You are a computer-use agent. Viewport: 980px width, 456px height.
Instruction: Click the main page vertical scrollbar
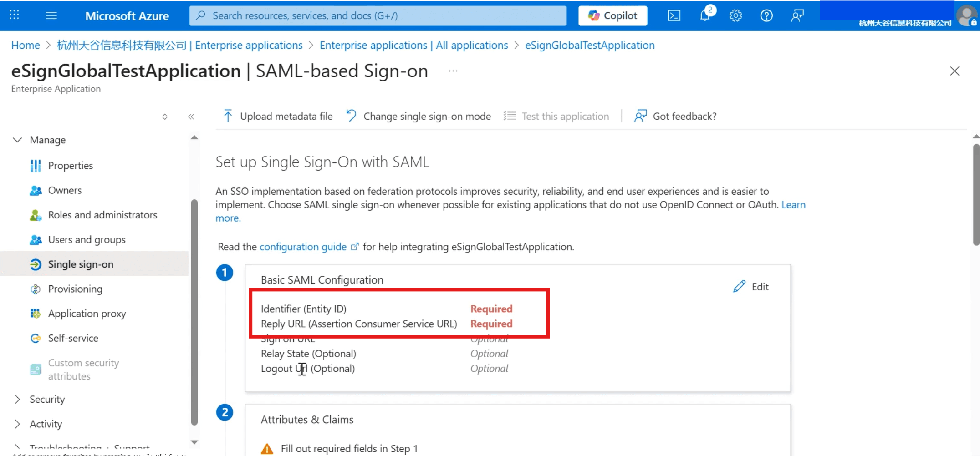(x=976, y=195)
